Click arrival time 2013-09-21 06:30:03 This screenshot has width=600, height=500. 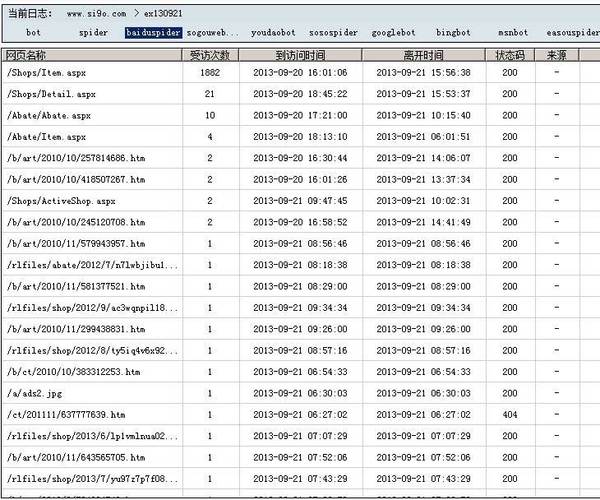pos(300,393)
